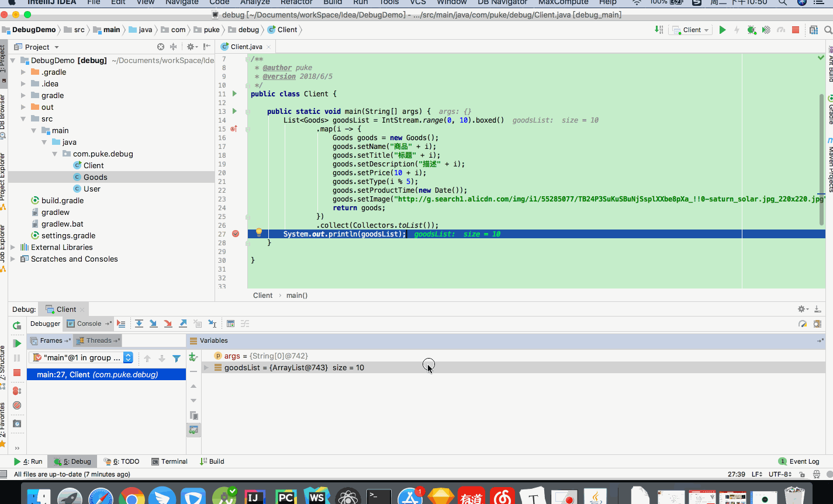Open the Client run configuration dropdown
Viewport: 833px width, 504px height.
690,29
